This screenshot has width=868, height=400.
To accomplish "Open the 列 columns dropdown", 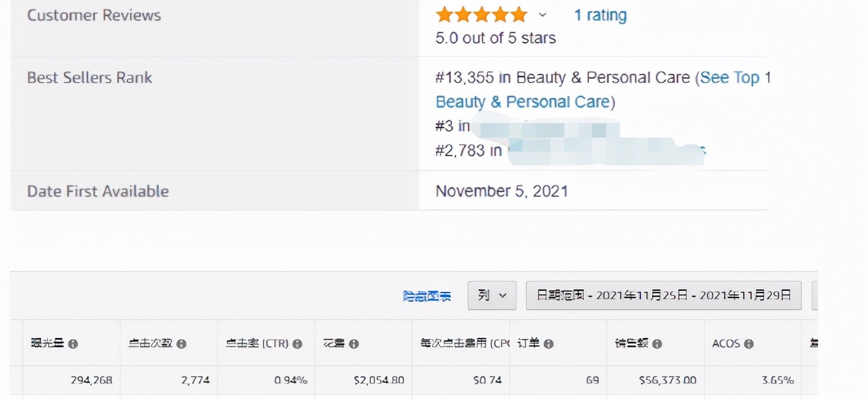I will click(492, 296).
